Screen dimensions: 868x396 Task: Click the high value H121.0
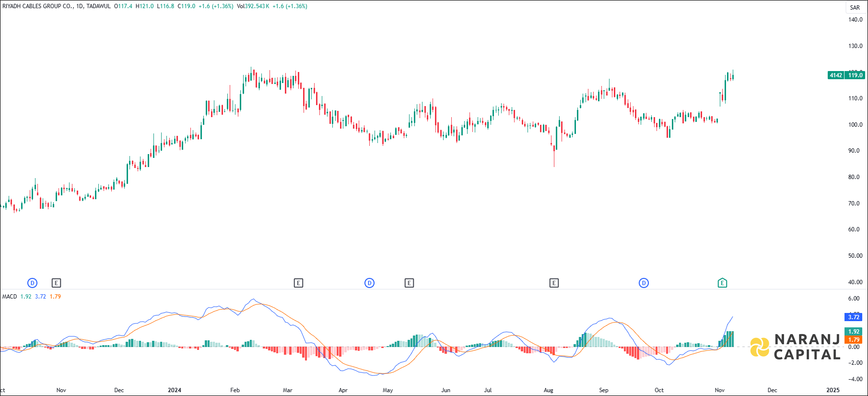145,6
